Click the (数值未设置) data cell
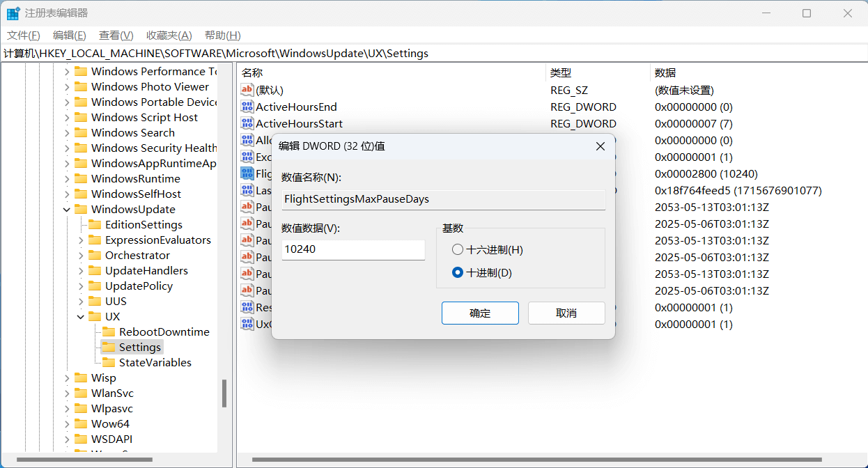This screenshot has height=468, width=868. [x=684, y=90]
